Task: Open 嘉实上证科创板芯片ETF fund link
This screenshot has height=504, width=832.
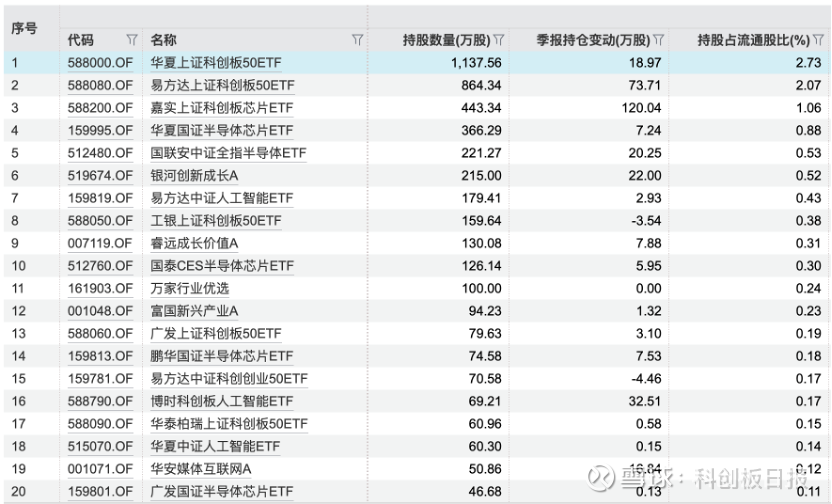Action: click(x=222, y=108)
